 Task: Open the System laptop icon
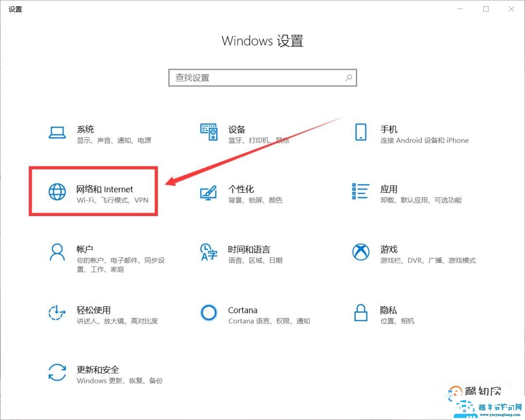click(57, 133)
